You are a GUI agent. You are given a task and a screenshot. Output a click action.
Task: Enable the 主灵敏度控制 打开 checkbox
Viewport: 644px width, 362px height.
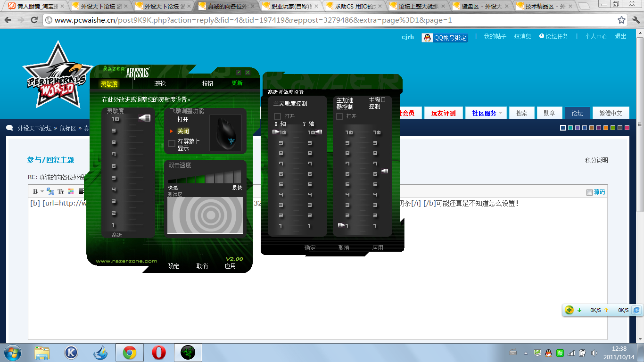pos(277,116)
